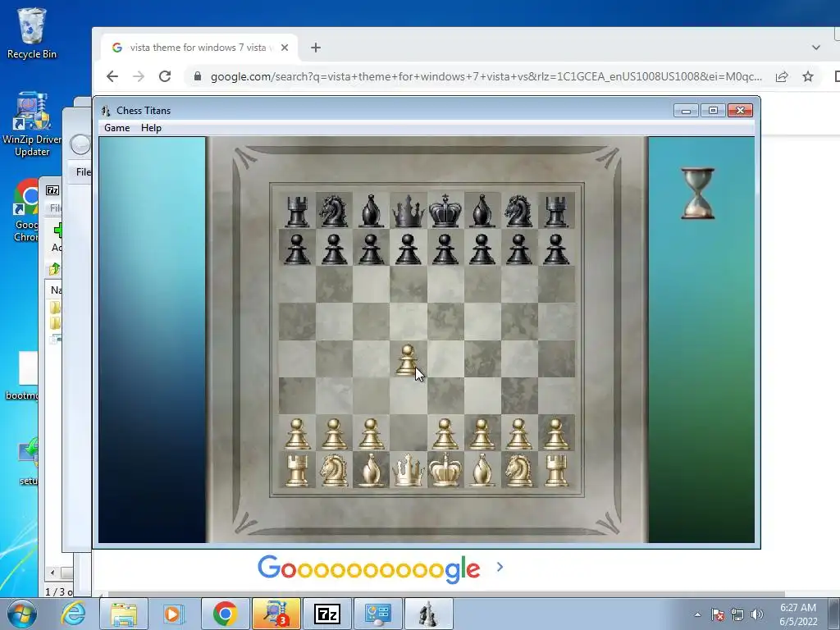The height and width of the screenshot is (630, 840).
Task: Maximize the Chess Titans window
Action: (x=713, y=111)
